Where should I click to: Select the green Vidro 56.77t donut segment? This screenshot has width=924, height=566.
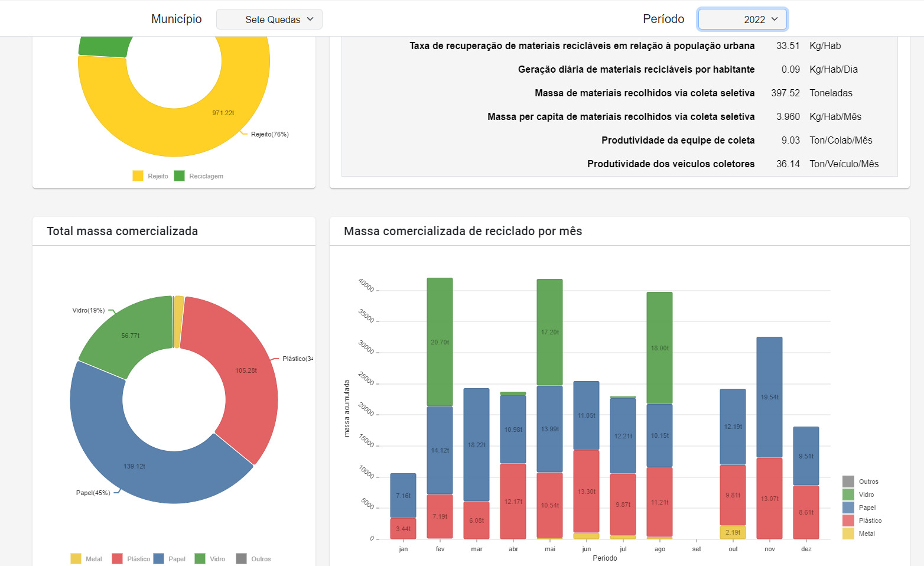tap(131, 335)
